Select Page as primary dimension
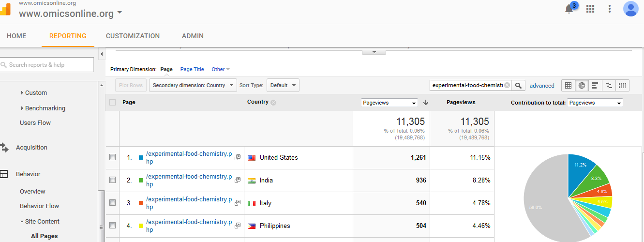 pos(166,69)
